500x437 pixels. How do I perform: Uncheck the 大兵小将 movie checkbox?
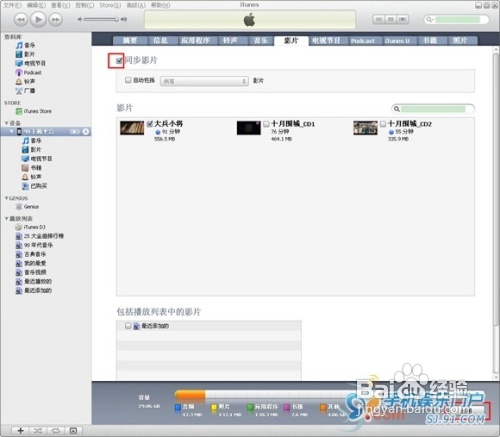150,124
